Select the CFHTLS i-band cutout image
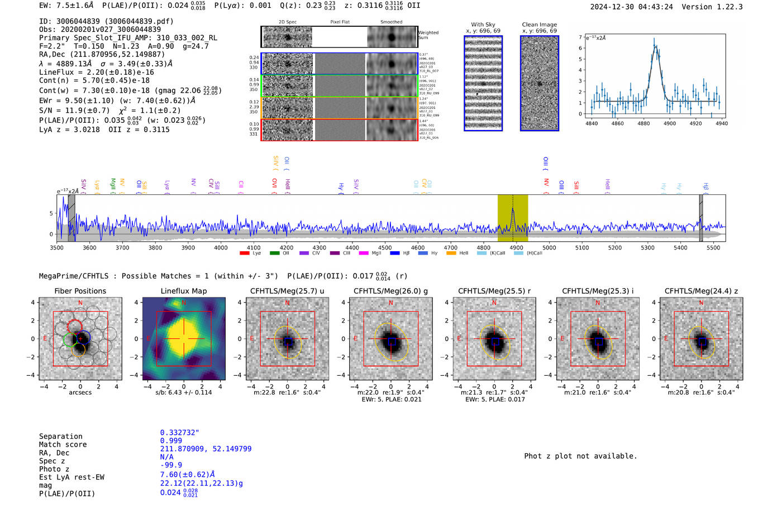The image size is (782, 532). 598,338
